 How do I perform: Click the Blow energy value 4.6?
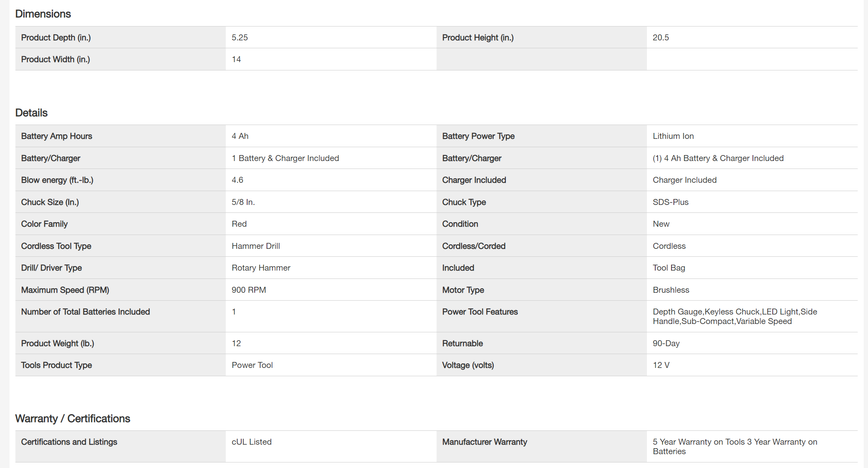(237, 180)
